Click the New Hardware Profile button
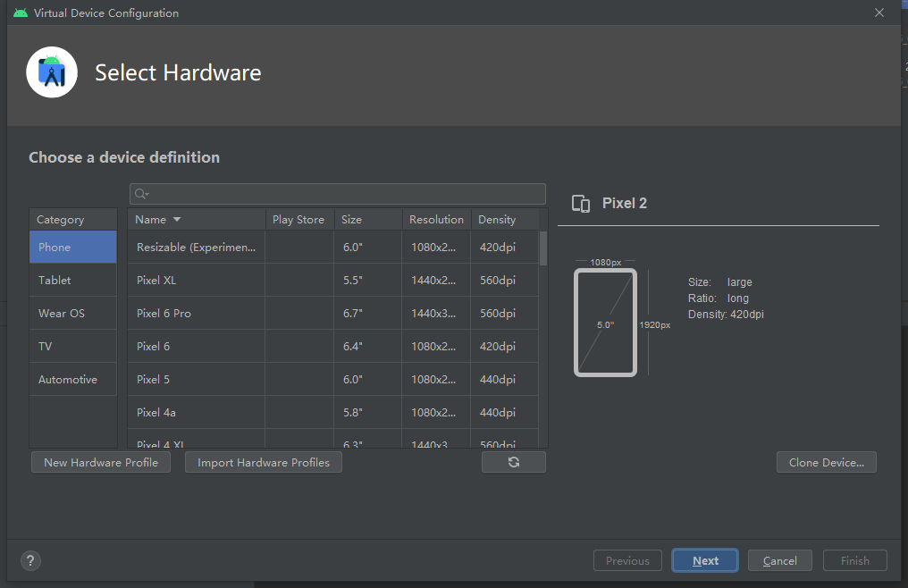The image size is (908, 588). click(x=101, y=462)
